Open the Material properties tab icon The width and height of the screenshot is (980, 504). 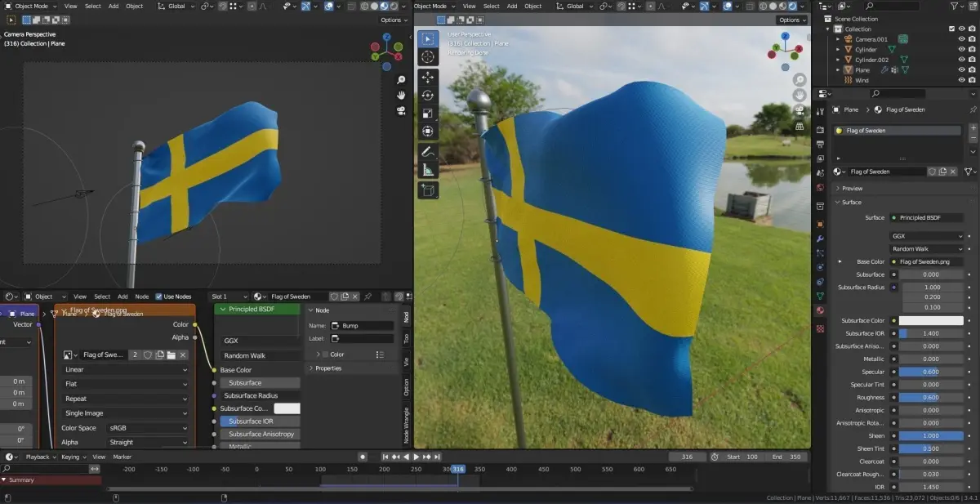point(820,310)
